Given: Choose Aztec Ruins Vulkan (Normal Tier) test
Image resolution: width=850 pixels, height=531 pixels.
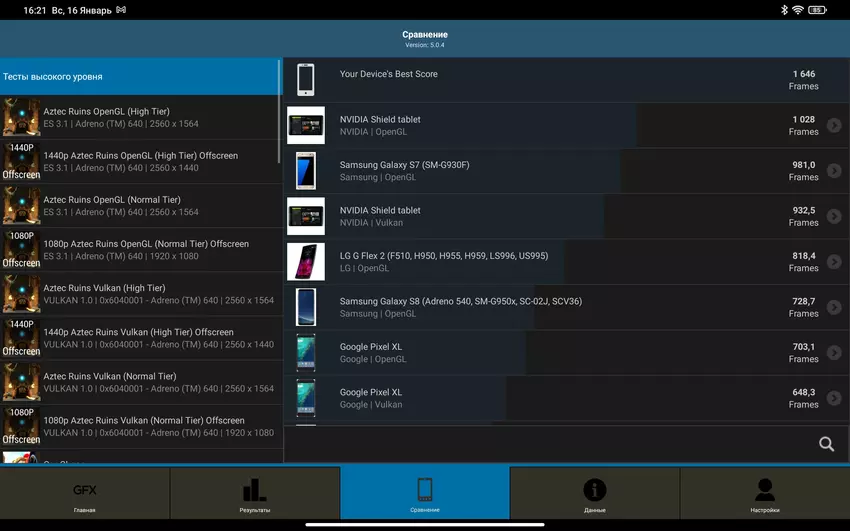Looking at the screenshot, I should tap(140, 382).
